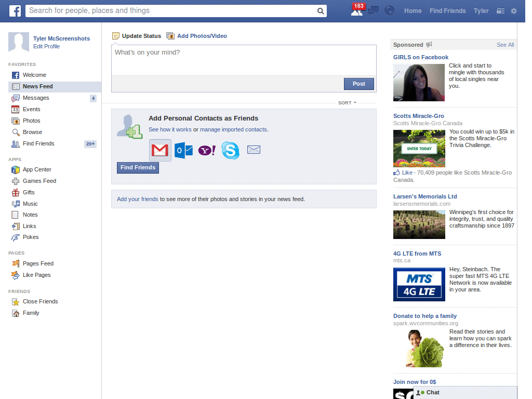Open Find Friends in top navigation

447,11
